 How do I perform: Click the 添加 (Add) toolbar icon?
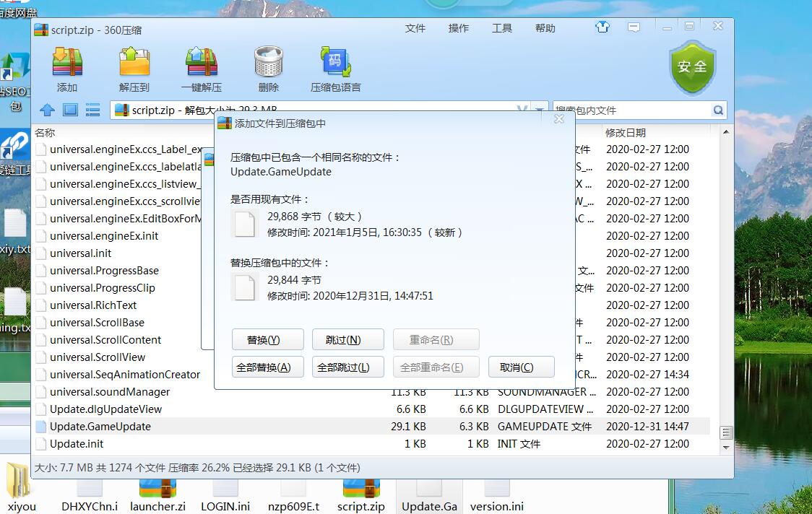(x=67, y=69)
